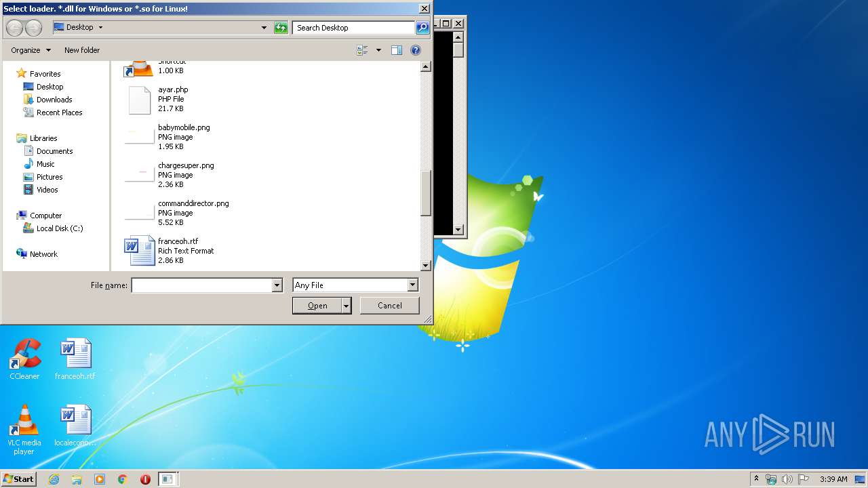Screen dimensions: 868x488
Task: Open Music library
Action: point(45,164)
